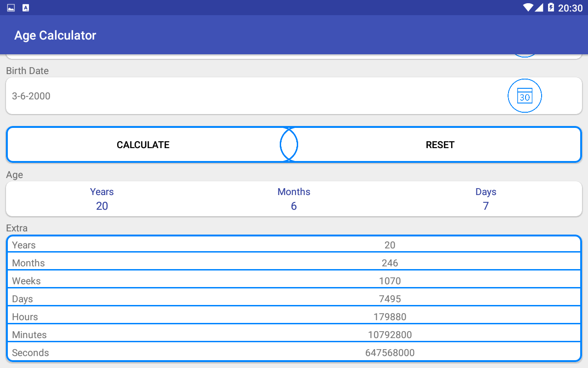
Task: Click the cellular signal icon
Action: click(x=539, y=7)
